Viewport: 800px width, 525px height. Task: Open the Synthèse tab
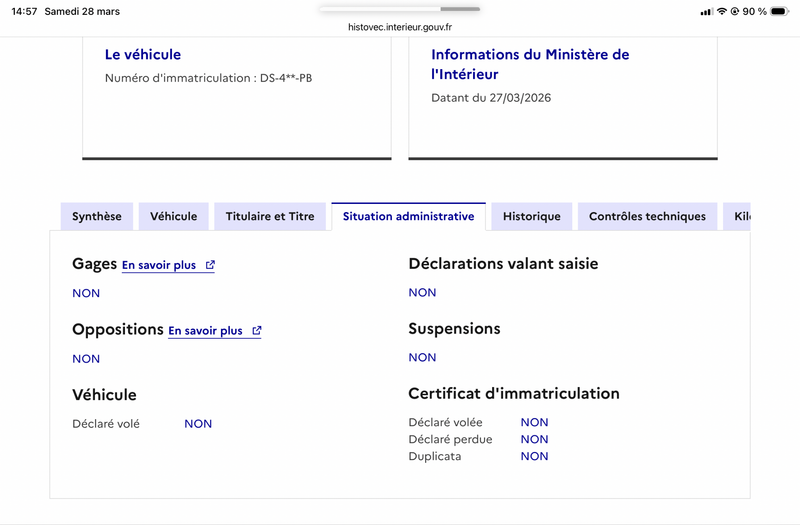97,216
